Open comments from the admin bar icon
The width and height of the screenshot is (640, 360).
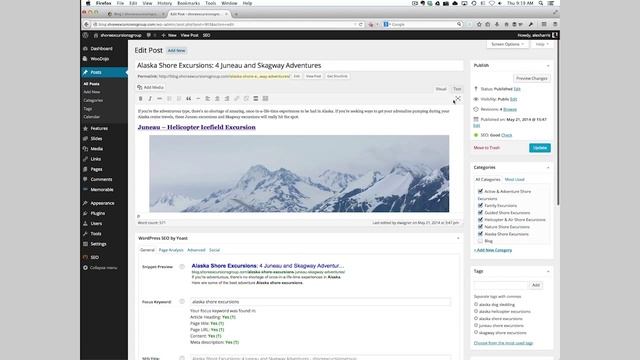149,35
